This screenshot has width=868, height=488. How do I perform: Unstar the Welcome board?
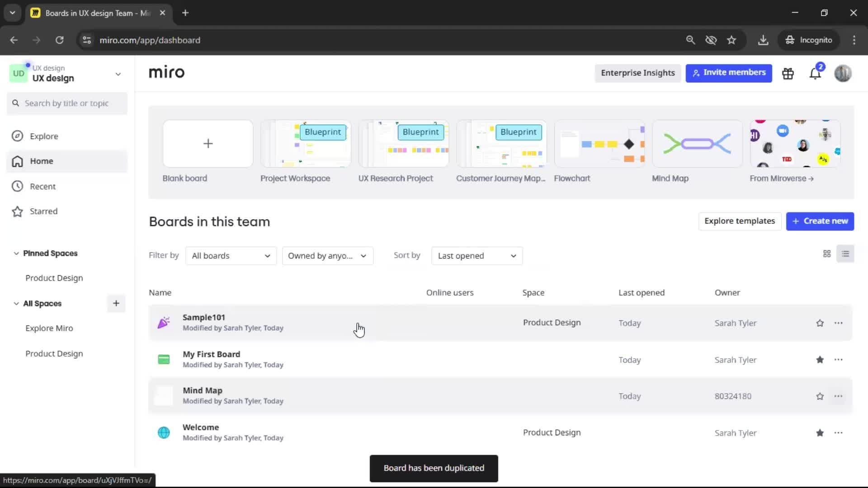820,433
